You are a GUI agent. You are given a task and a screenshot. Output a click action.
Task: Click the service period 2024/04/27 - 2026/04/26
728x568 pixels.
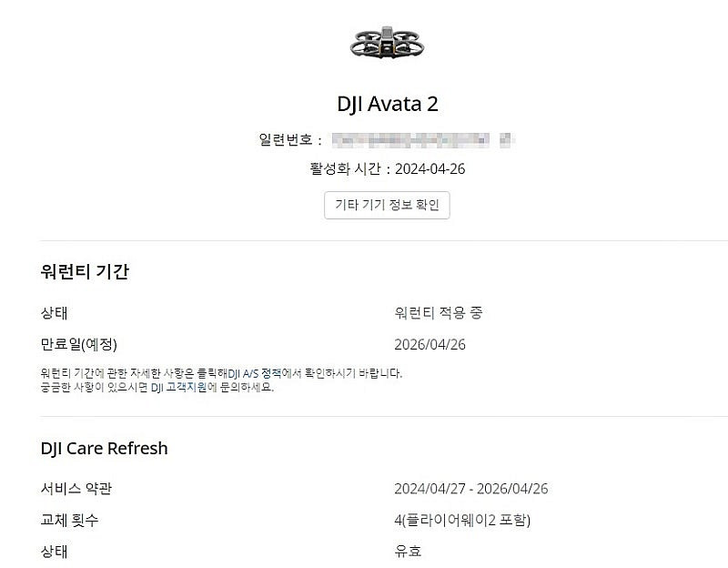(x=471, y=488)
